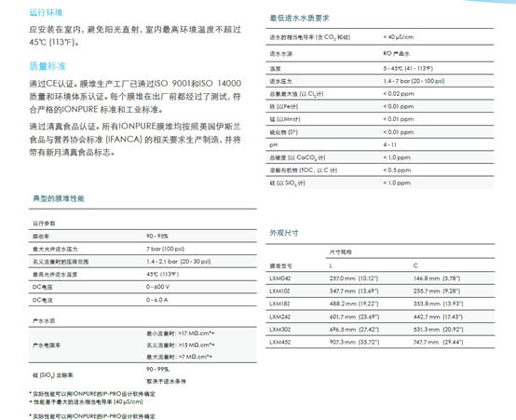Click the value "0 - 6.0 A"
The image size is (516, 420).
[157, 300]
